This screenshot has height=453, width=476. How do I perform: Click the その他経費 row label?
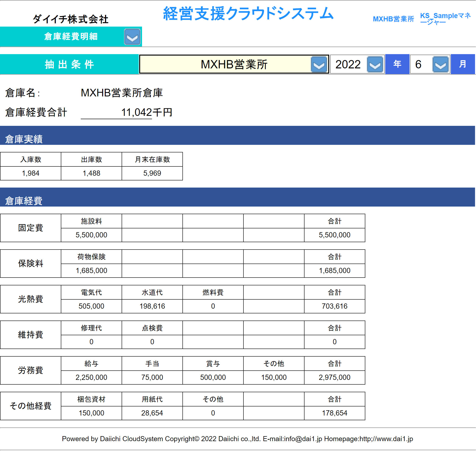tap(31, 406)
